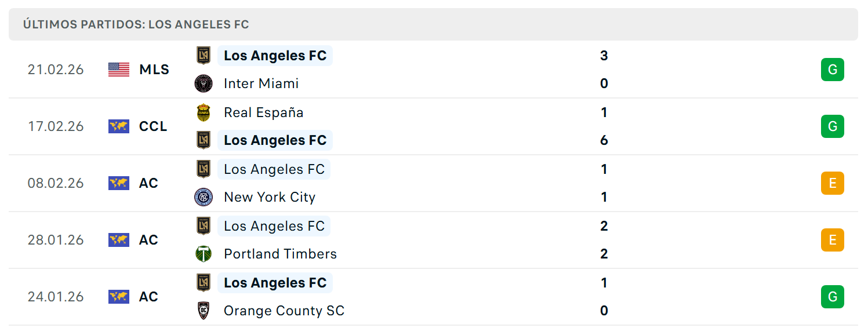The image size is (868, 335).
Task: Click the USA flag next to MLS
Action: pos(119,70)
